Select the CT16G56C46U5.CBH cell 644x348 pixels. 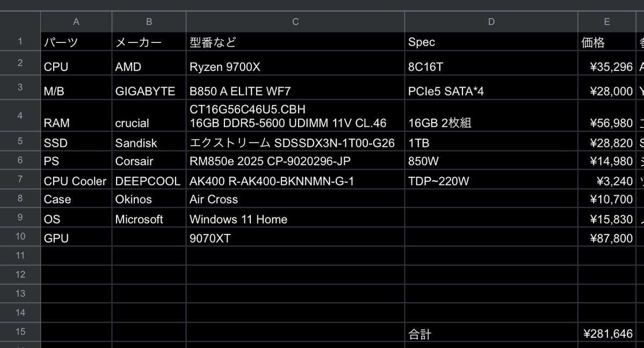click(295, 116)
